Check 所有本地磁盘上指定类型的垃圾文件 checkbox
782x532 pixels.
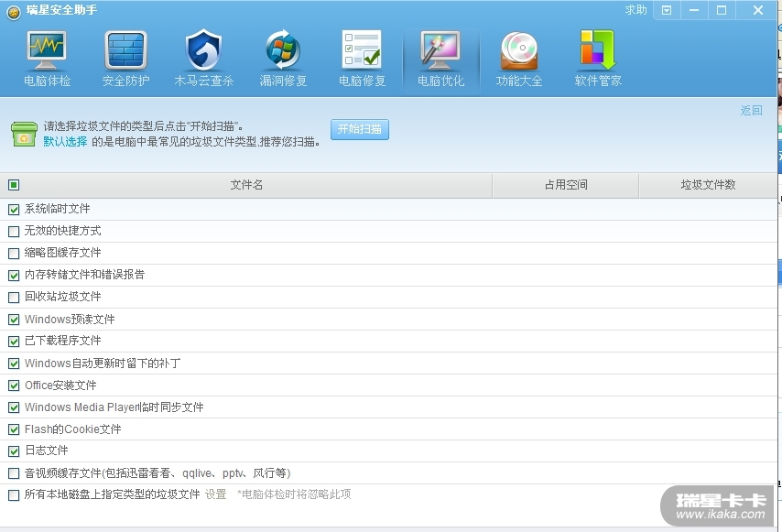coord(14,495)
